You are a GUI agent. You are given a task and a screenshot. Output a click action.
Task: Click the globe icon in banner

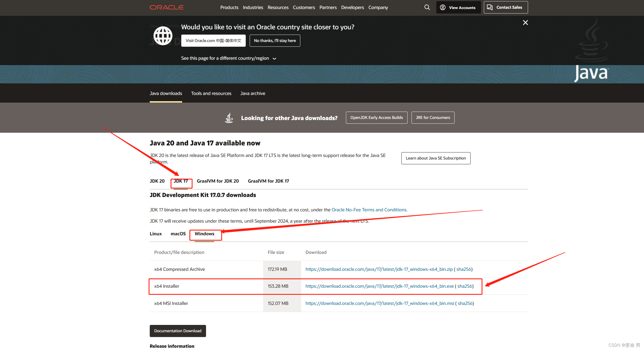click(163, 36)
